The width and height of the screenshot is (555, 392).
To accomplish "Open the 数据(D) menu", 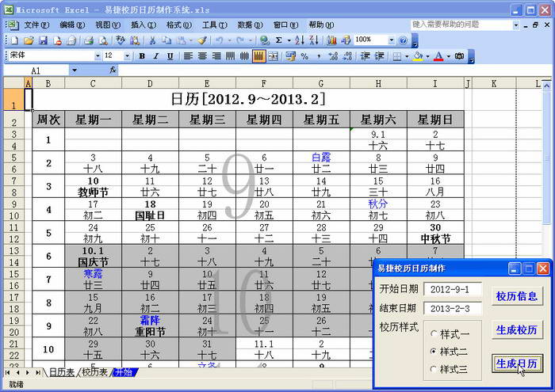I will (251, 25).
